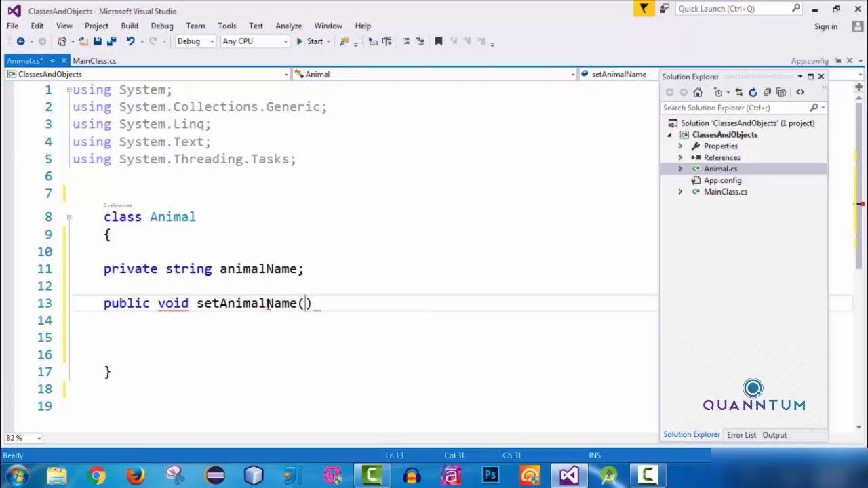Image resolution: width=868 pixels, height=488 pixels.
Task: Click the Open File toolbar icon
Action: 83,41
